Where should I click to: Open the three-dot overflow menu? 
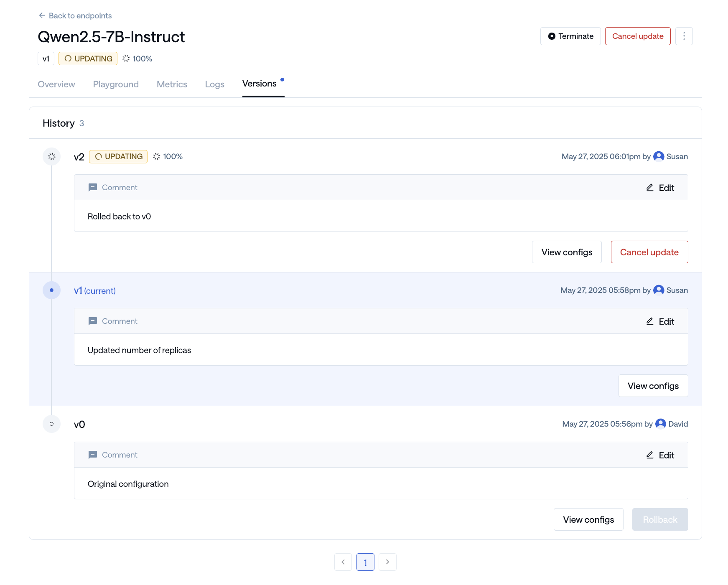coord(684,36)
